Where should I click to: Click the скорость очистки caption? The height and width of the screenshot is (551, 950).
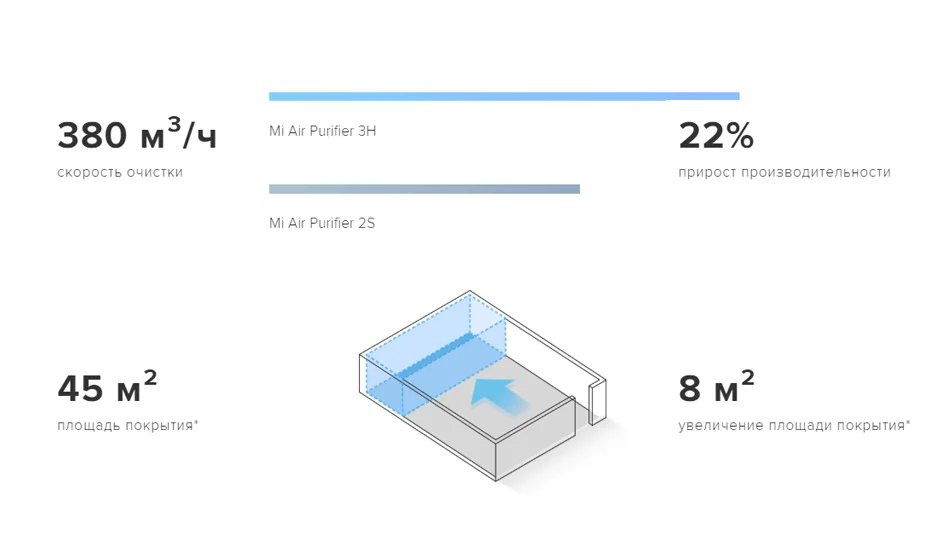[x=120, y=172]
